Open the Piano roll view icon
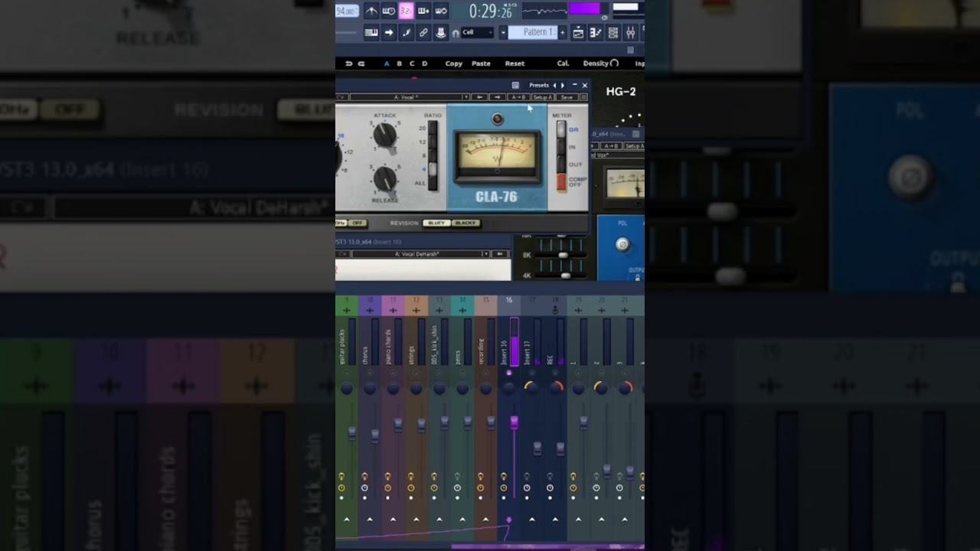Image resolution: width=980 pixels, height=551 pixels. point(596,32)
